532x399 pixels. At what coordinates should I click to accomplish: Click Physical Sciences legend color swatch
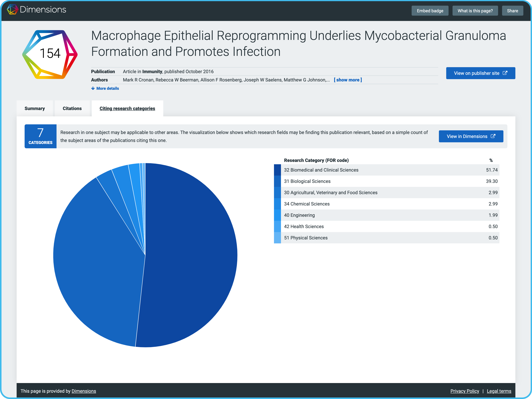tap(277, 238)
